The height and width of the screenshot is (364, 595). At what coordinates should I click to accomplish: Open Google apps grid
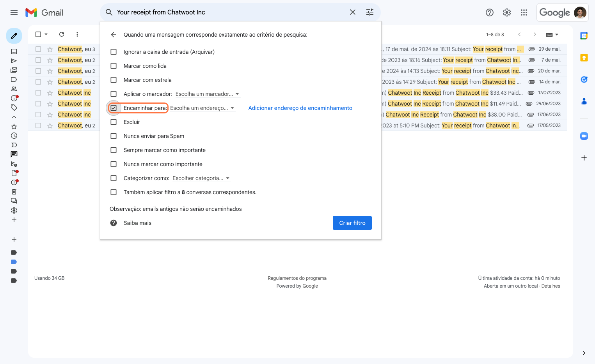point(524,12)
